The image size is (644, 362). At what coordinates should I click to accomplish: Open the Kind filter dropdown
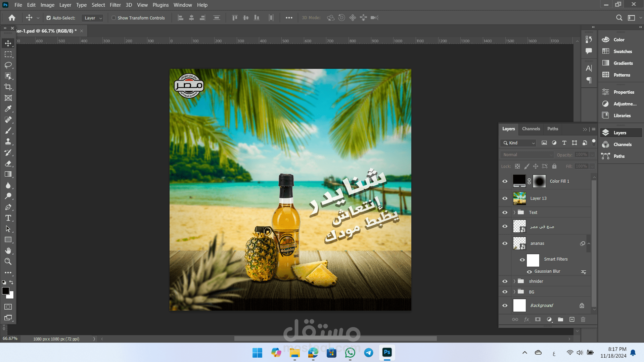(518, 143)
